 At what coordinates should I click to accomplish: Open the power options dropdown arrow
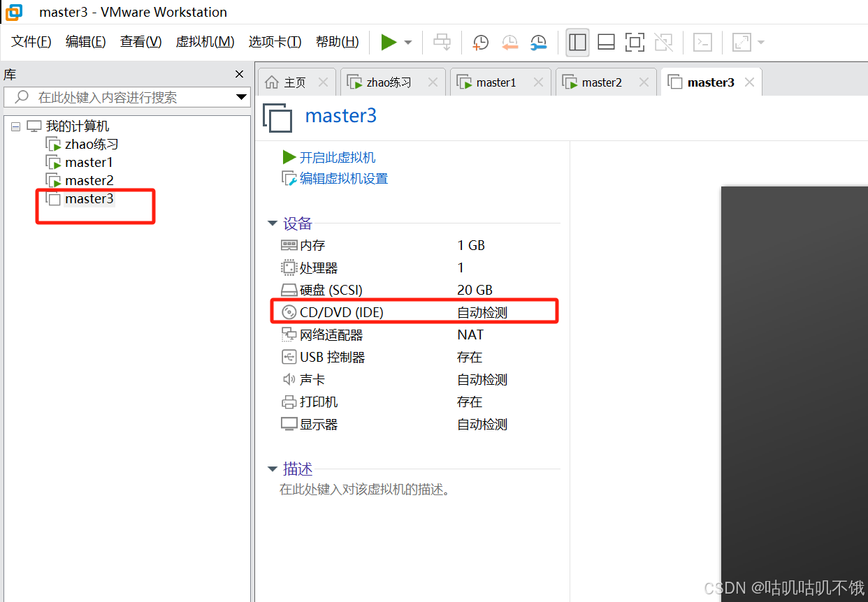(x=408, y=43)
